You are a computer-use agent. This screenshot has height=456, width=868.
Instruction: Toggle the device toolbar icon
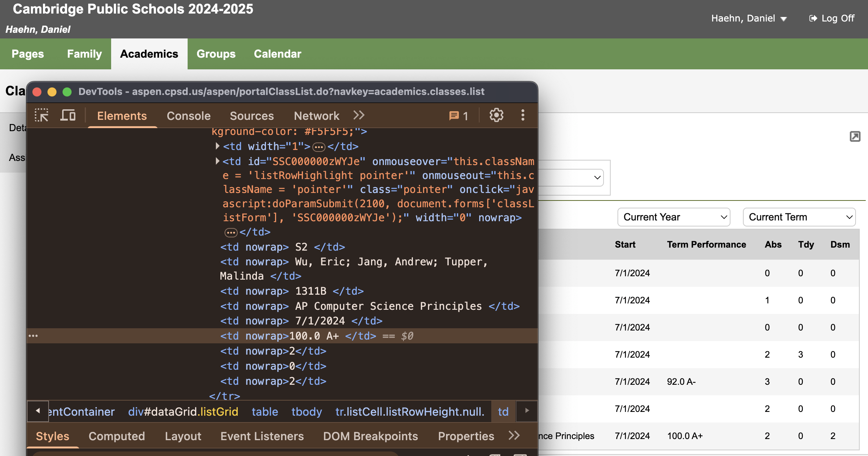click(68, 115)
